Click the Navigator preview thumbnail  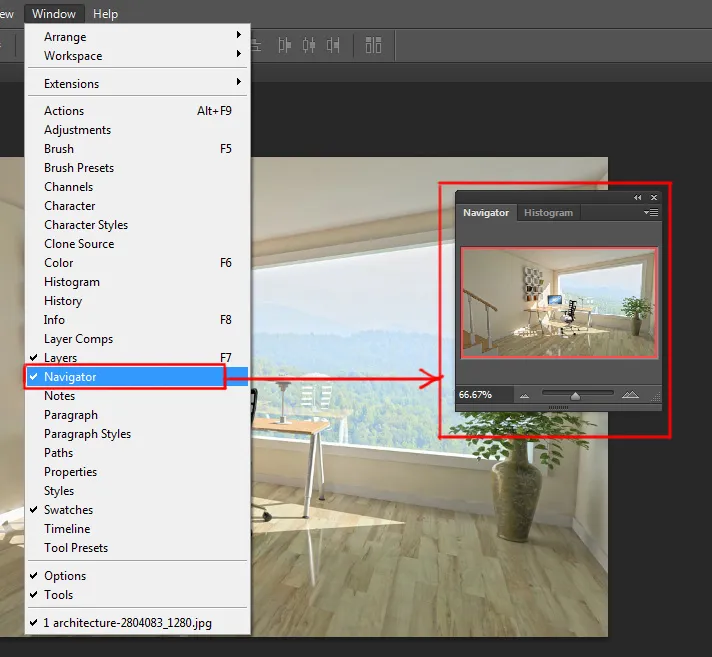[x=559, y=303]
